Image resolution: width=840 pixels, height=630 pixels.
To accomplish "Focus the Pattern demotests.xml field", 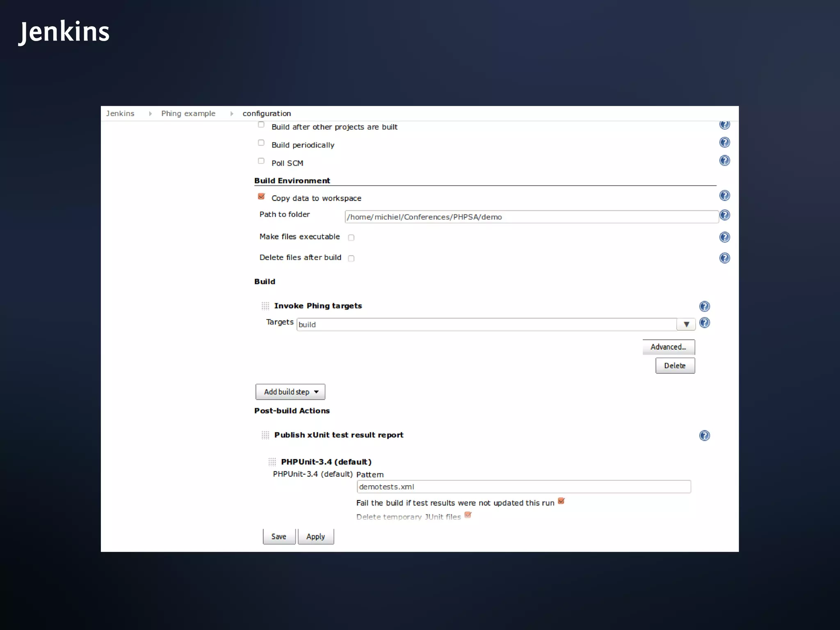I will (524, 487).
